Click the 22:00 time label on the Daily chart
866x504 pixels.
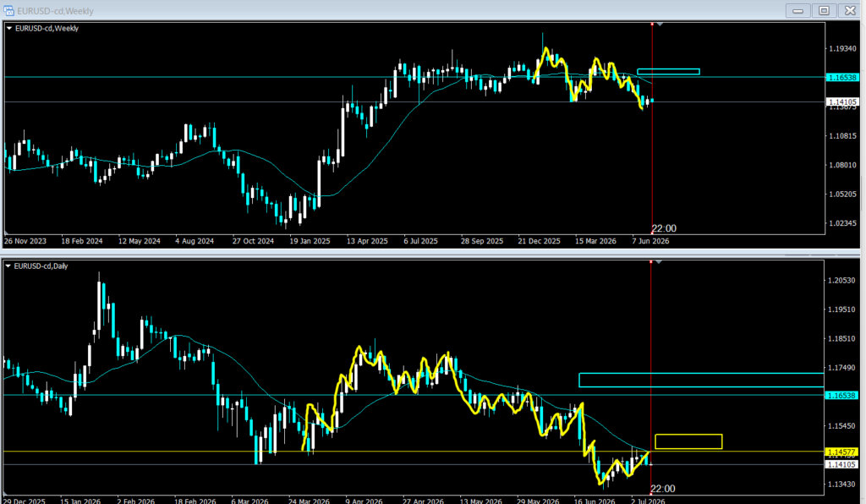coord(663,489)
